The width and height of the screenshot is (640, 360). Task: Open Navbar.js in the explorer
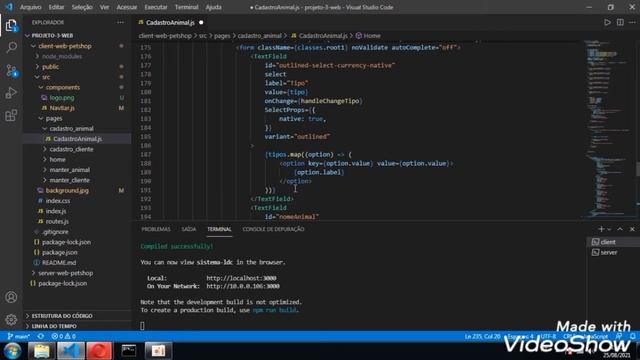(62, 108)
